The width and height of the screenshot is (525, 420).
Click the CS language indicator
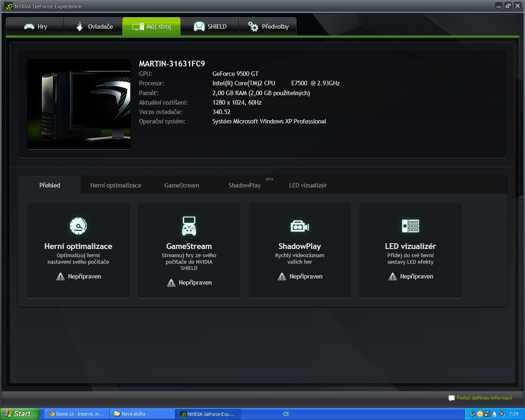pos(286,414)
